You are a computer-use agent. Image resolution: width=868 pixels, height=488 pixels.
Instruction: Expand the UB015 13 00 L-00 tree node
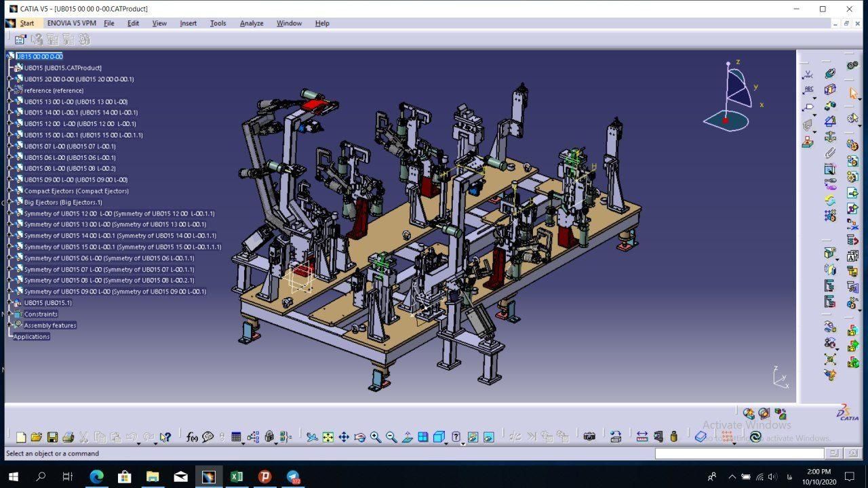(10, 102)
